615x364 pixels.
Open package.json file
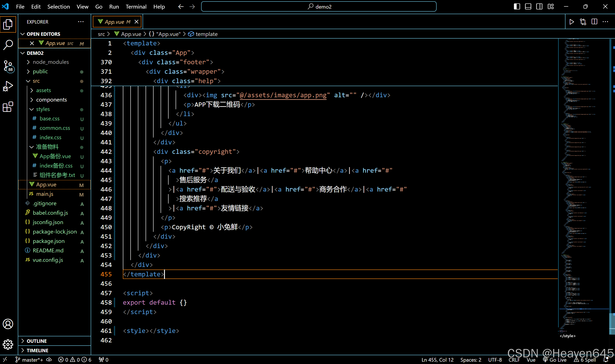tap(54, 241)
